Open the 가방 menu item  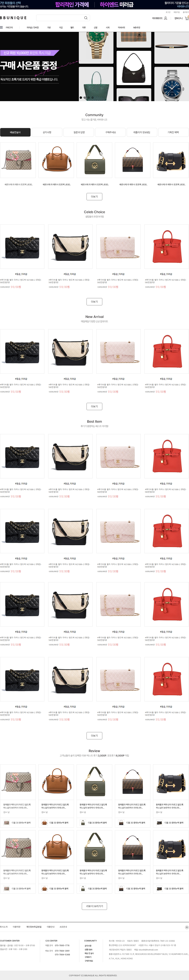(x=49, y=27)
